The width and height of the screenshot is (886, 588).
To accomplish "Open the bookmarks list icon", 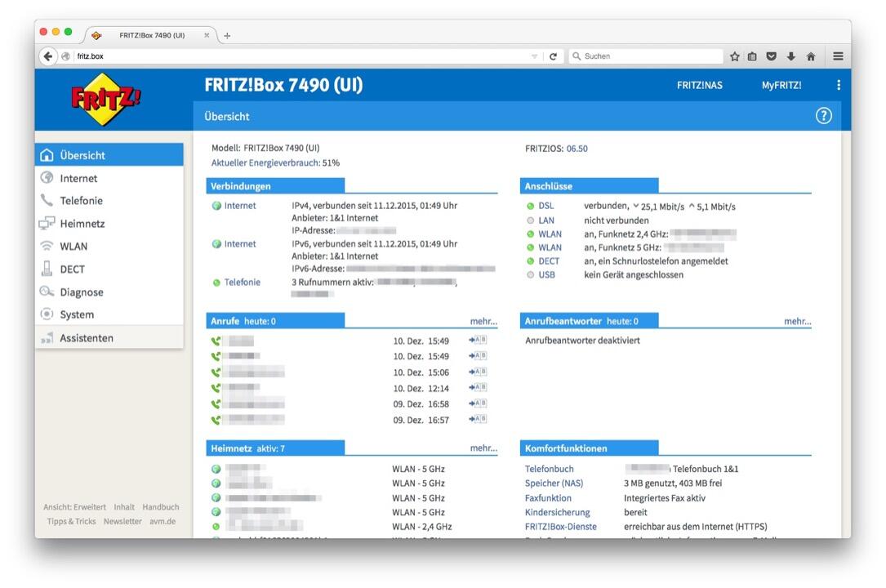I will pos(752,56).
